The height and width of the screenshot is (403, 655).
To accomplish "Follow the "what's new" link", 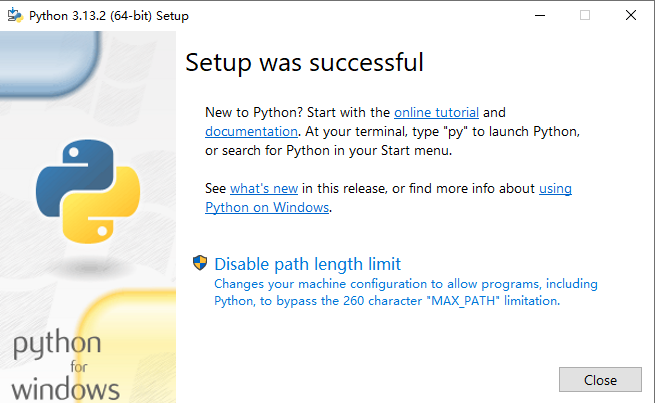I will coord(264,188).
